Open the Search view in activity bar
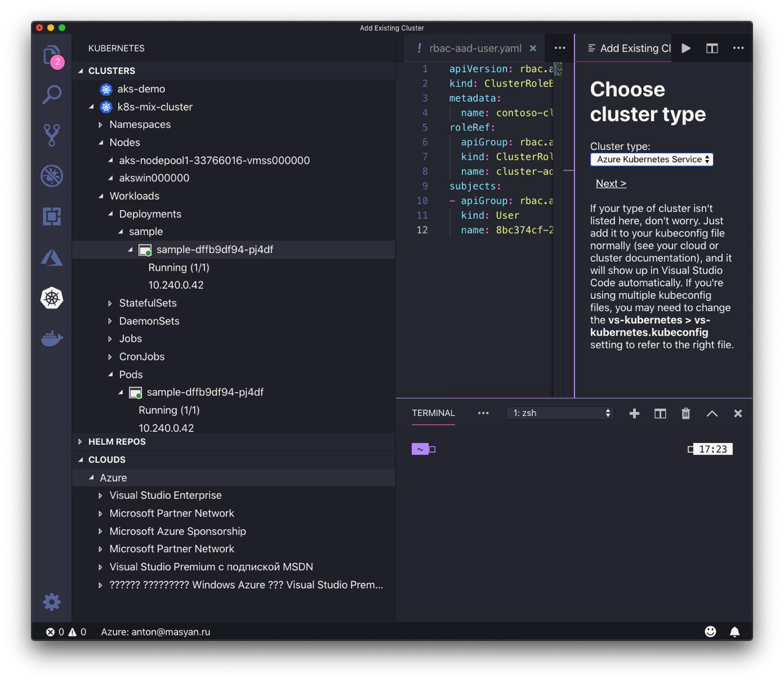784x682 pixels. (x=51, y=94)
